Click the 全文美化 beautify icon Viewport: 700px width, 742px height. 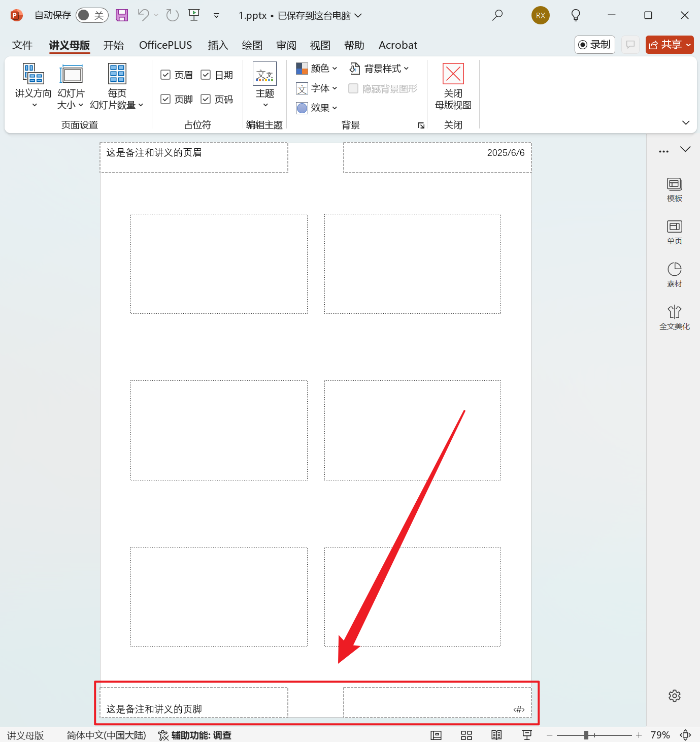674,317
